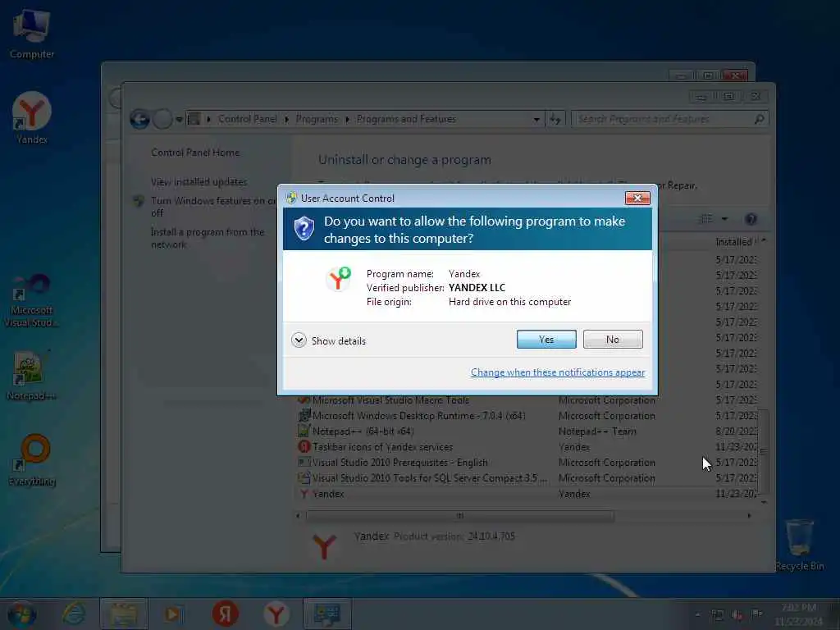Click the taskbar clock and date
Viewport: 840px width, 630px height.
click(798, 614)
